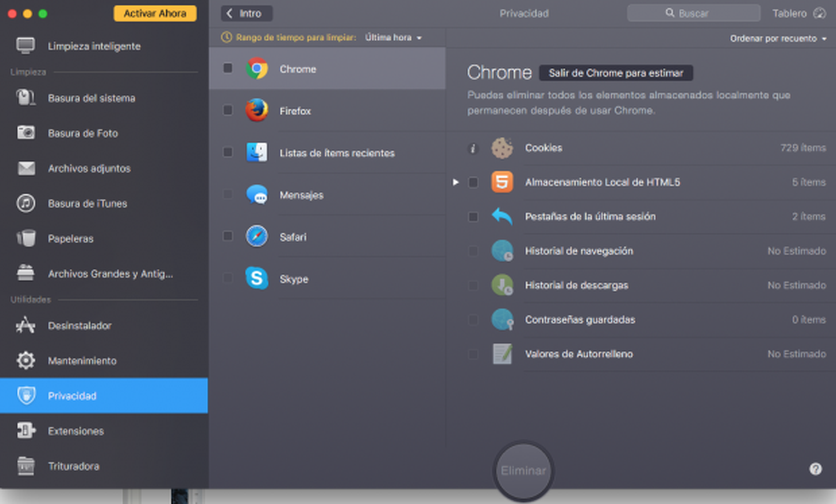Click the Historial de descargas icon
The width and height of the screenshot is (836, 504).
click(502, 285)
